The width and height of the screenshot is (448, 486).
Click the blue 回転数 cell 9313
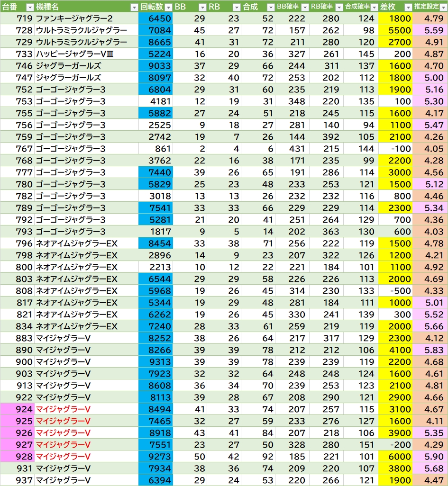point(155,362)
